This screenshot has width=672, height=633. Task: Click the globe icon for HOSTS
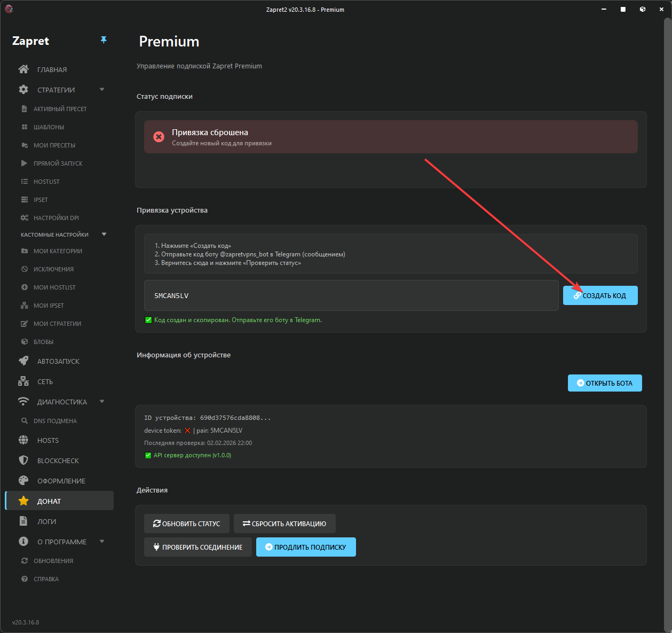point(23,440)
